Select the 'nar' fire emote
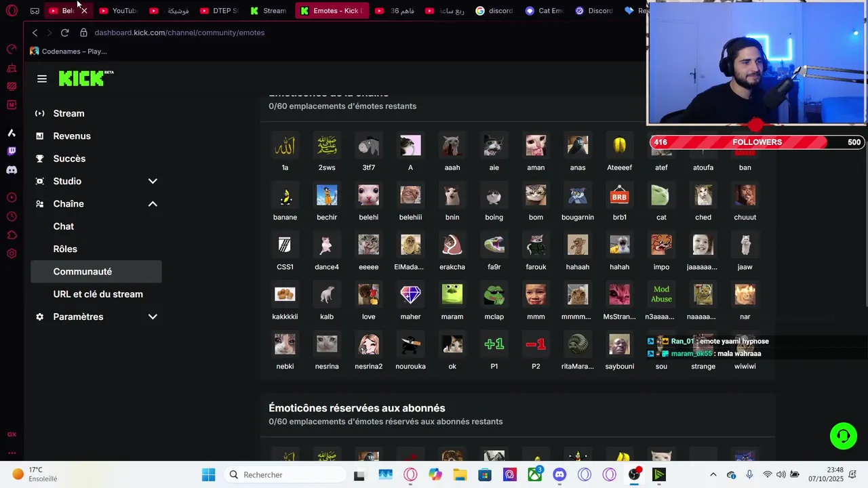 [x=745, y=294]
